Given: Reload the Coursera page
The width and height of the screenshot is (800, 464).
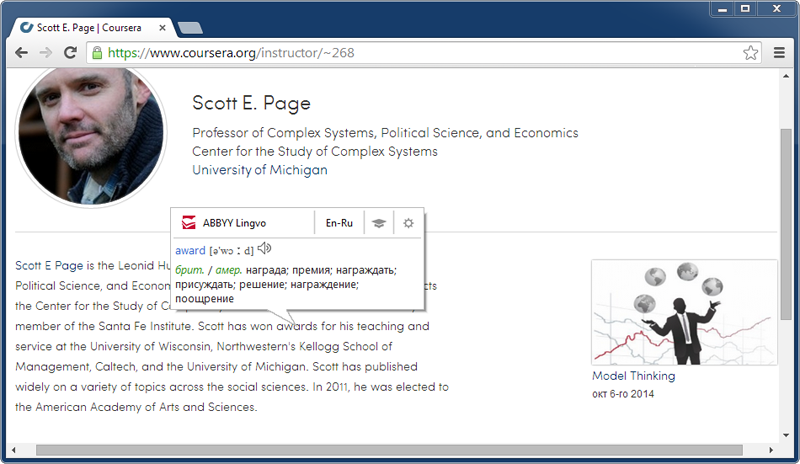Looking at the screenshot, I should [x=70, y=53].
